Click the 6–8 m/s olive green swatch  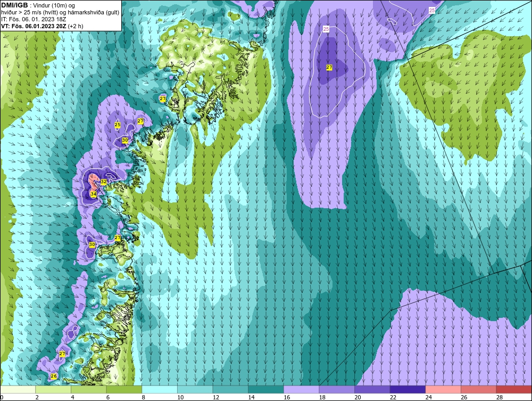click(x=124, y=389)
